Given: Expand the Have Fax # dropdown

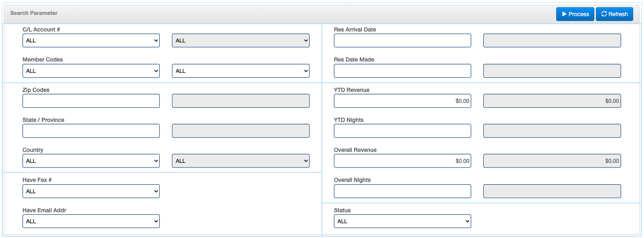Looking at the screenshot, I should click(91, 191).
